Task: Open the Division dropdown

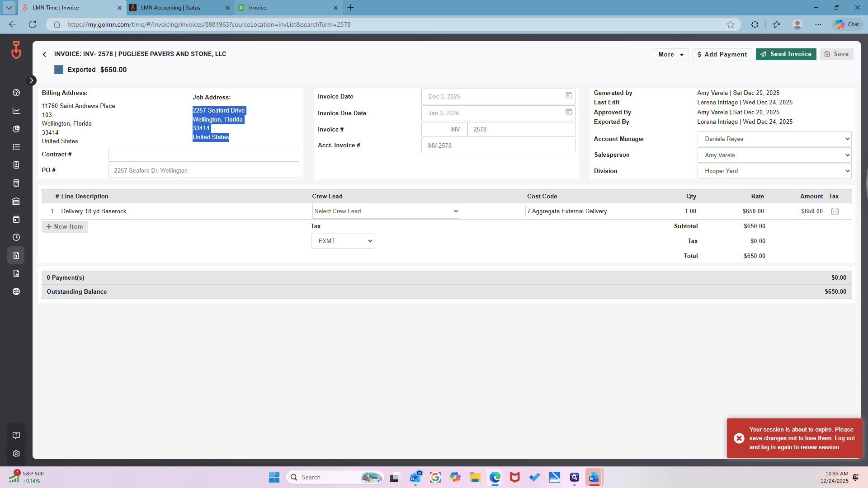Action: coord(774,171)
